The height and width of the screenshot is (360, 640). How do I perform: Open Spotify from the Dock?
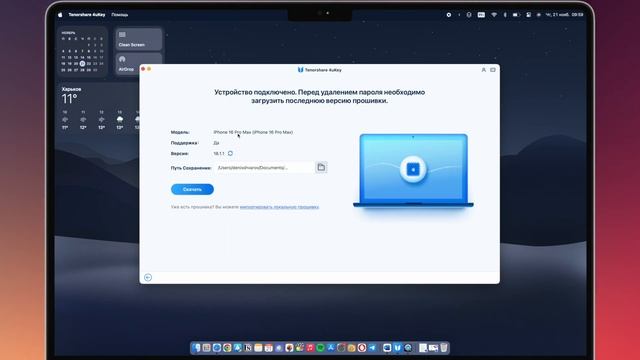click(x=320, y=348)
